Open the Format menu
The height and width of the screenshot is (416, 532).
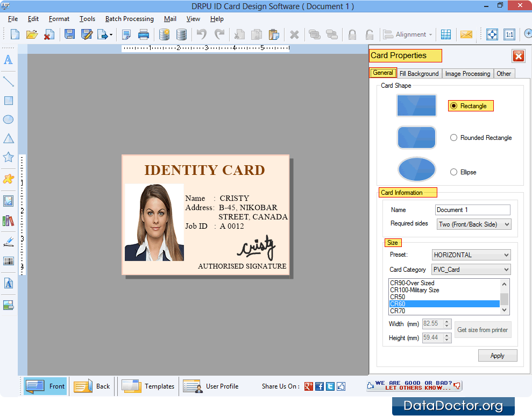point(59,19)
